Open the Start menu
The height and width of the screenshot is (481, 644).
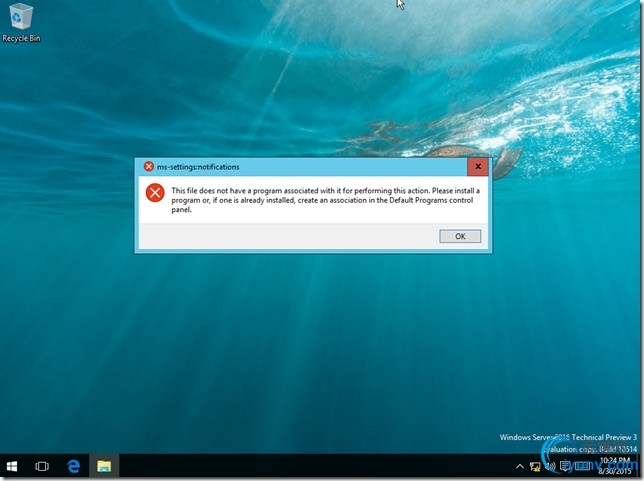(12, 466)
